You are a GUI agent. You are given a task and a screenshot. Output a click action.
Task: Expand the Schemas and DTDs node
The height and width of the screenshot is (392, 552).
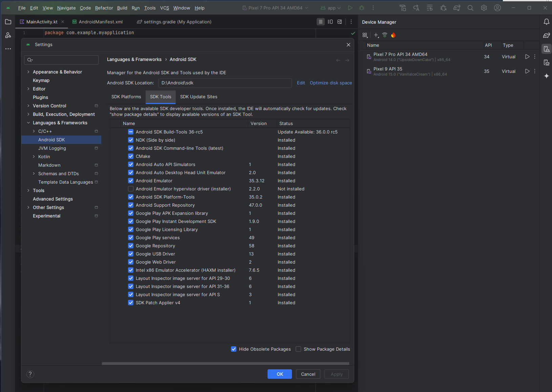pyautogui.click(x=34, y=173)
